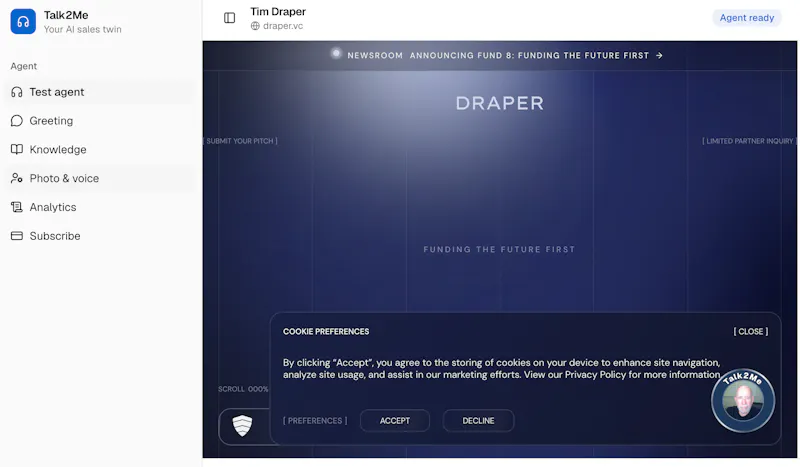Image resolution: width=800 pixels, height=467 pixels.
Task: View the Analytics page
Action: coord(100,207)
